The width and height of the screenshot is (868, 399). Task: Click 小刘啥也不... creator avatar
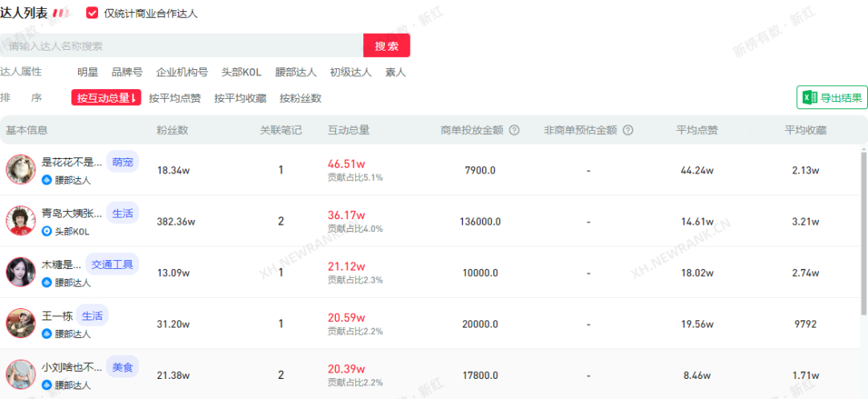point(20,375)
